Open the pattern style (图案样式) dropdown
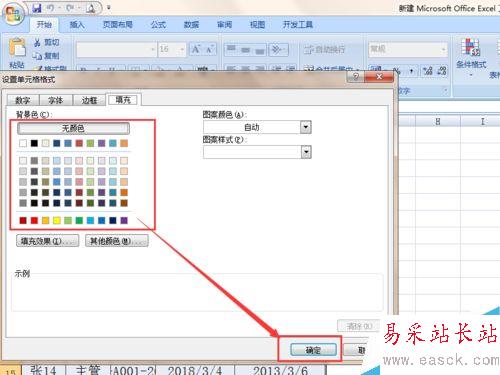 (306, 152)
